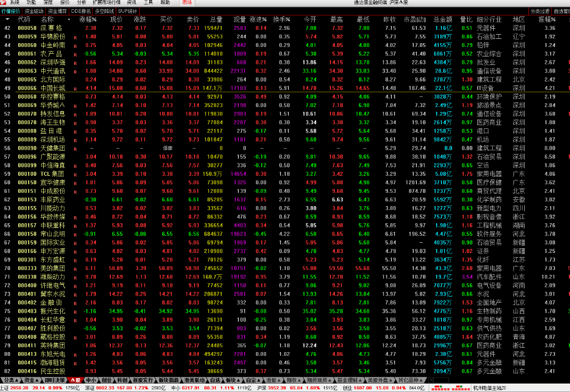Switch to the 港美联动 bottom tab

point(195,380)
